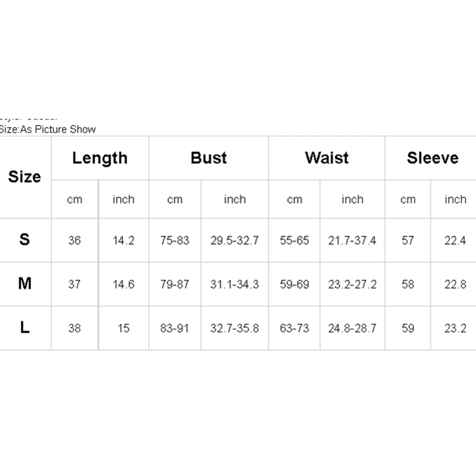This screenshot has height=476, width=476.
Task: Click the 21.7-37.4 waist inch cell
Action: point(352,240)
